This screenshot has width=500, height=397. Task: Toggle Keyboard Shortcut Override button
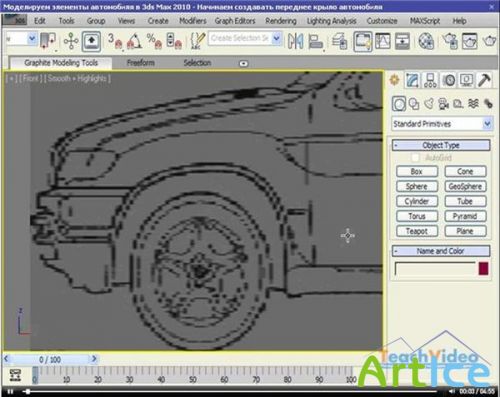point(91,41)
